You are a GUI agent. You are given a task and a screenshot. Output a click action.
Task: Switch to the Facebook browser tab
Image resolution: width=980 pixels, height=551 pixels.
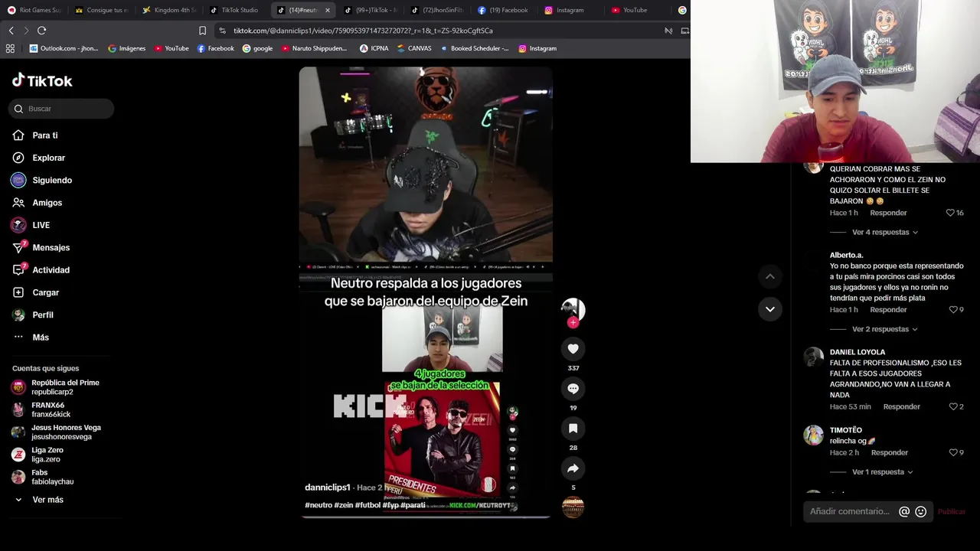(x=503, y=10)
